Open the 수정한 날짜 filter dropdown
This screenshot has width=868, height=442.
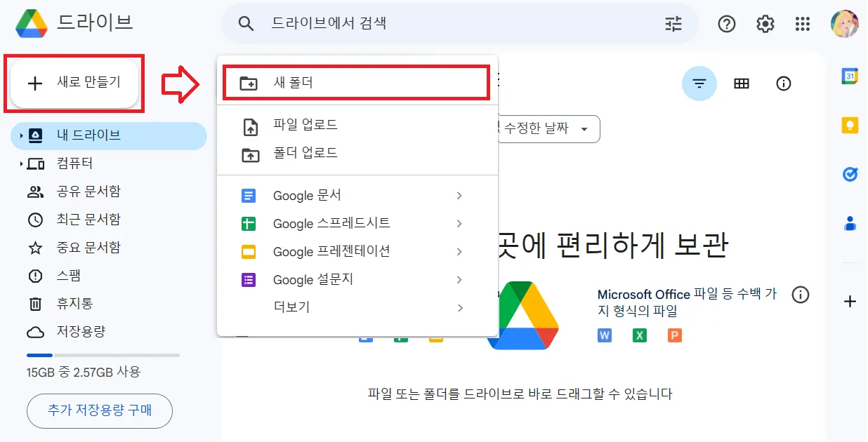[x=548, y=129]
